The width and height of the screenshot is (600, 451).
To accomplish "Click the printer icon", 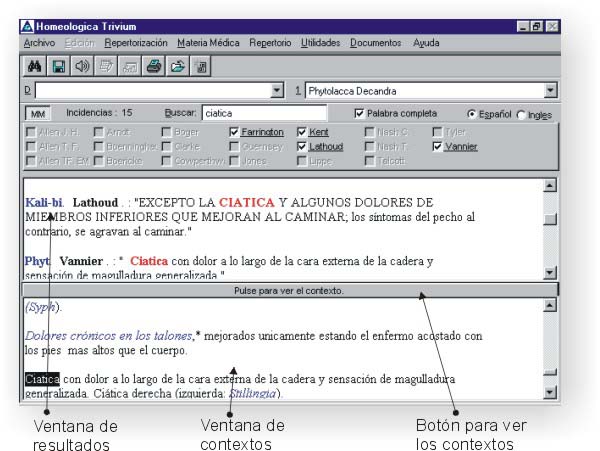I will point(154,67).
